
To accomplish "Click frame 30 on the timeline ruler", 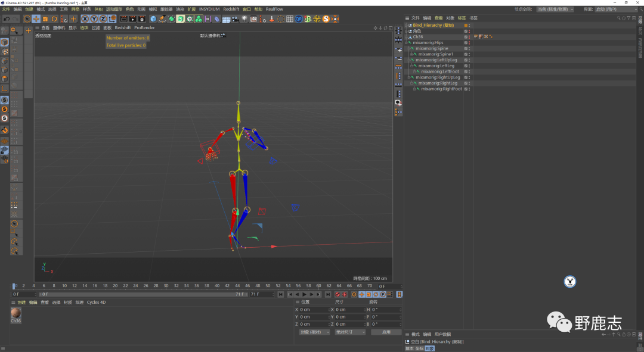I will [x=165, y=286].
